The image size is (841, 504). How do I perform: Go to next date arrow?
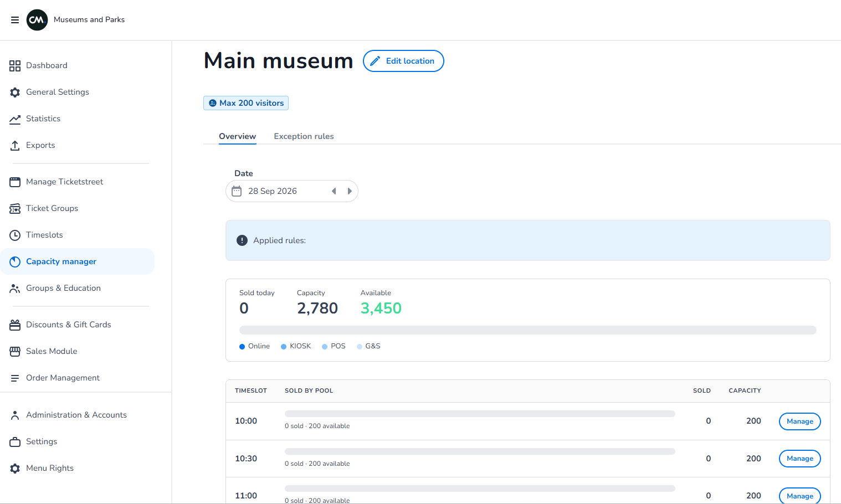pos(350,191)
